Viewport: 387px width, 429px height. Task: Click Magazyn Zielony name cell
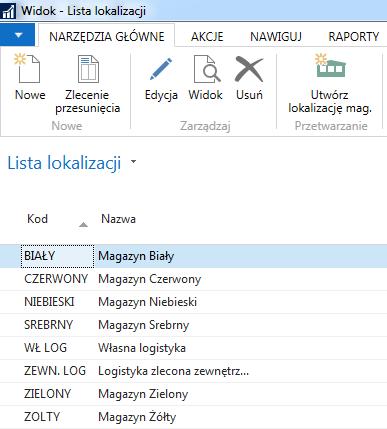click(x=143, y=394)
